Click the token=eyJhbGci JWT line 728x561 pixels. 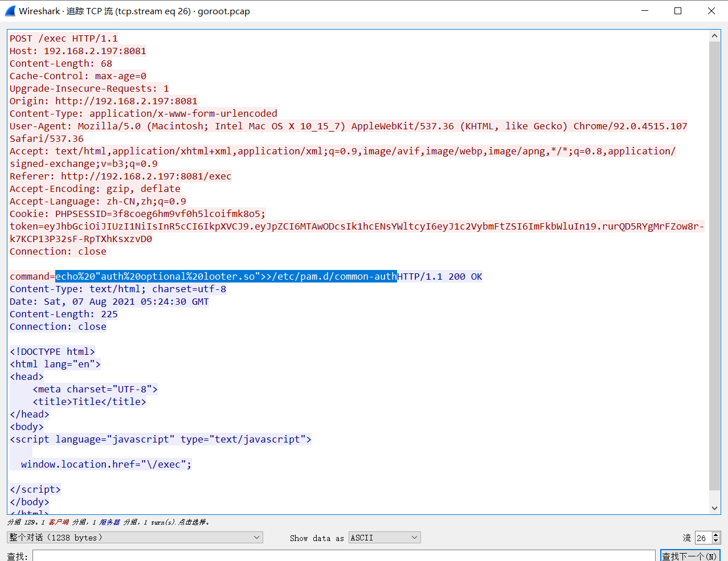pos(357,226)
